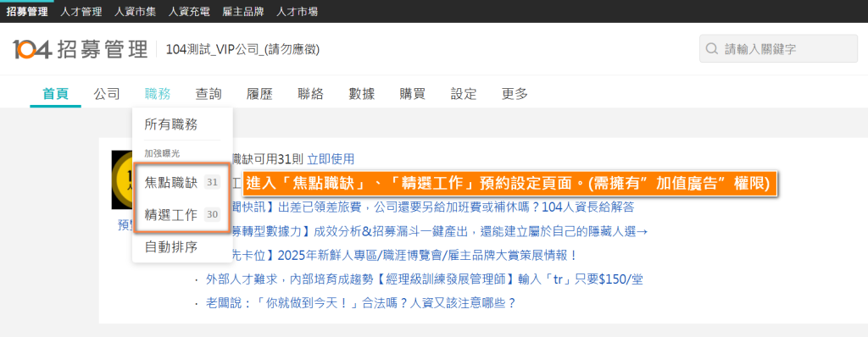868x337 pixels.
Task: Switch to the 首頁 tab
Action: click(55, 93)
